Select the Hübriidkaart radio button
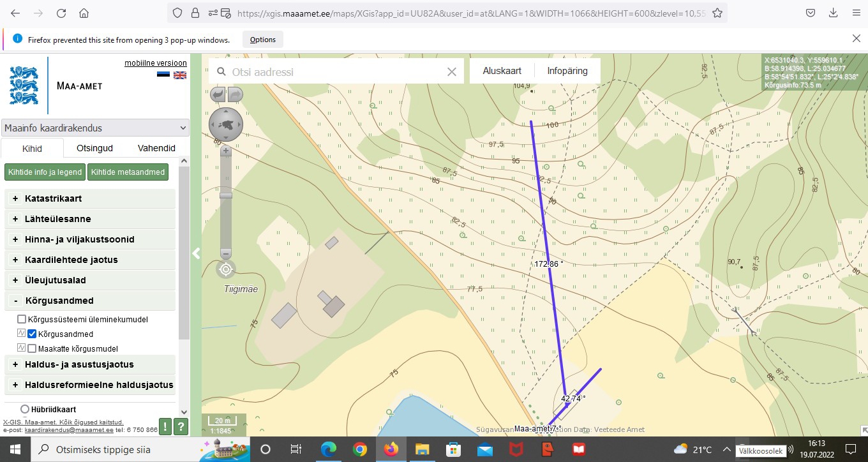The image size is (868, 462). [x=25, y=409]
